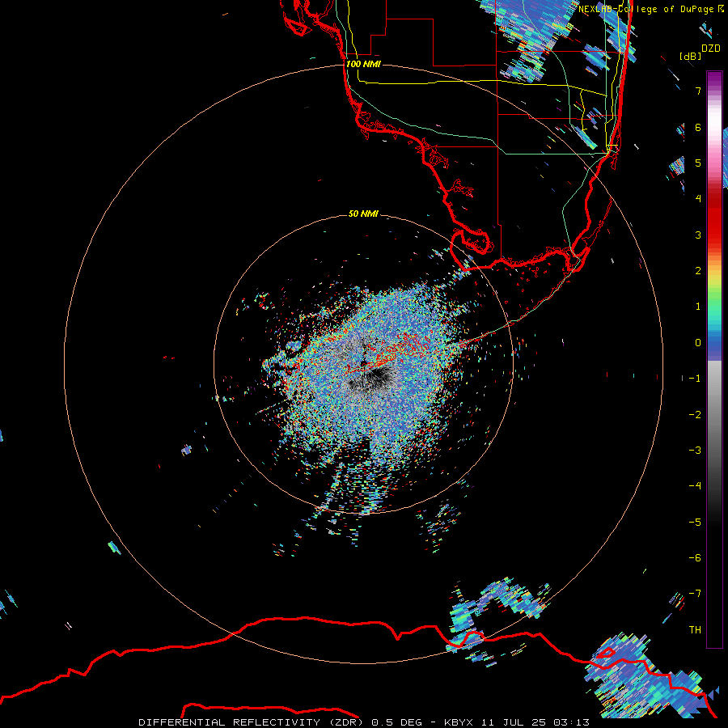Image resolution: width=728 pixels, height=728 pixels.
Task: Click the color scale value 7
Action: [x=698, y=91]
